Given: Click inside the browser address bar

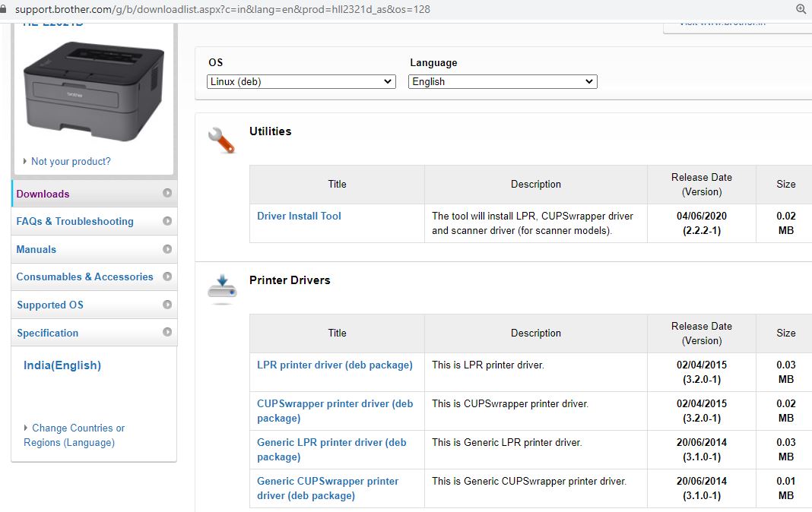Looking at the screenshot, I should pos(228,10).
